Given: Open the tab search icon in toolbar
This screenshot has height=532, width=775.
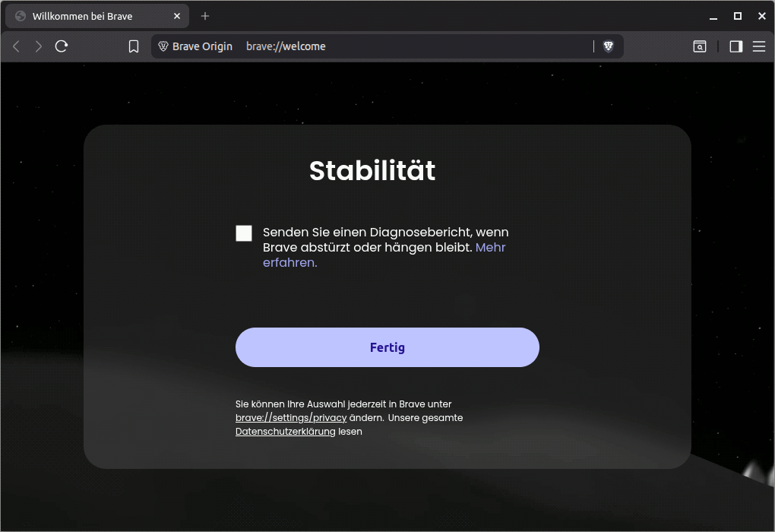Looking at the screenshot, I should click(x=699, y=46).
